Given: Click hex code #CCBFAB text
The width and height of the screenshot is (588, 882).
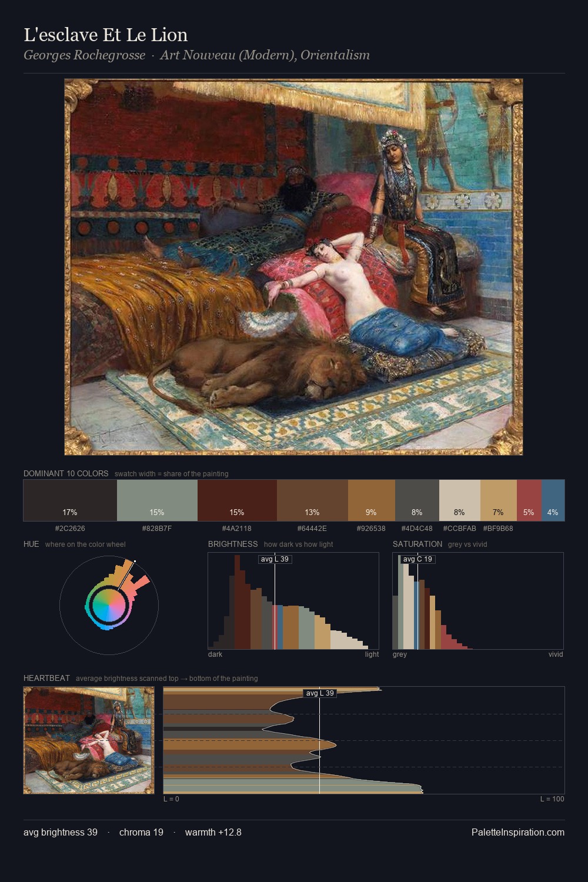Looking at the screenshot, I should click(x=460, y=529).
